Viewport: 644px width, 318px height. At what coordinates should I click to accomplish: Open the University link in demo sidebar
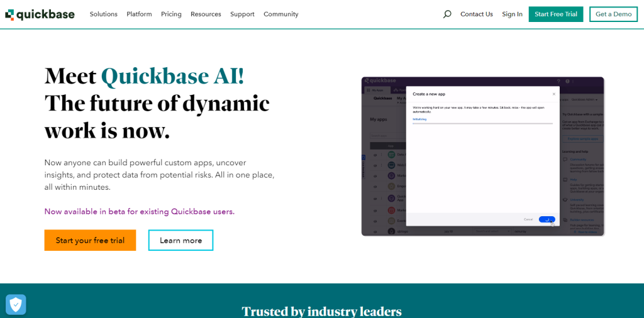point(578,200)
